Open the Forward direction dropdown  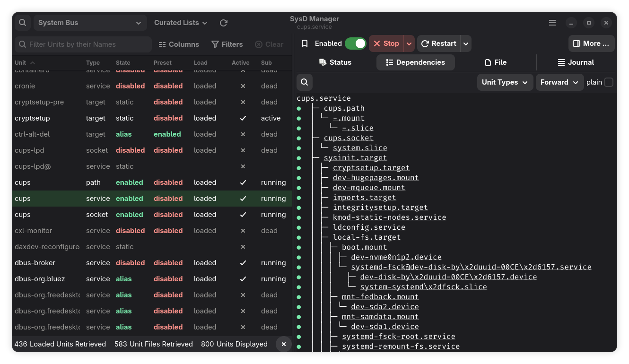[x=559, y=82]
